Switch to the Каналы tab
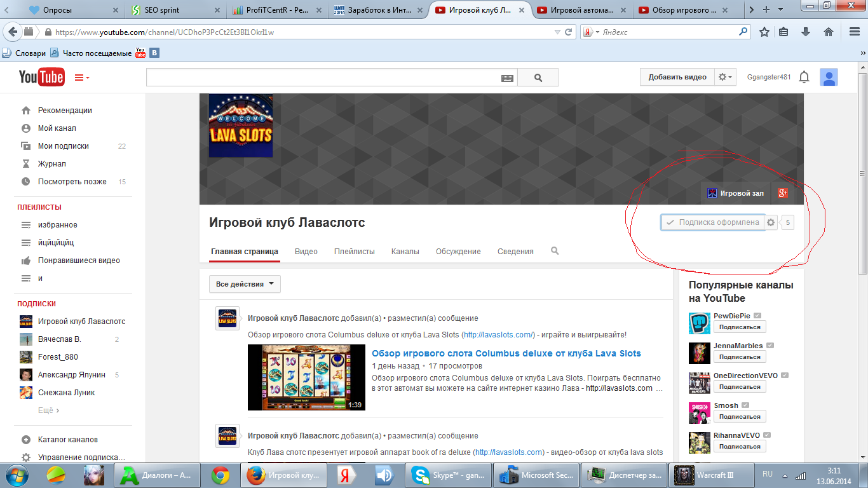Image resolution: width=868 pixels, height=488 pixels. [x=405, y=252]
